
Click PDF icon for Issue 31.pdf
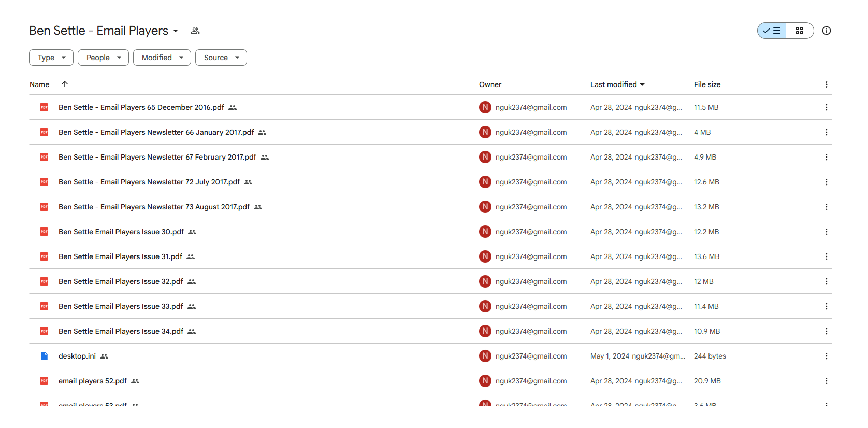click(44, 256)
